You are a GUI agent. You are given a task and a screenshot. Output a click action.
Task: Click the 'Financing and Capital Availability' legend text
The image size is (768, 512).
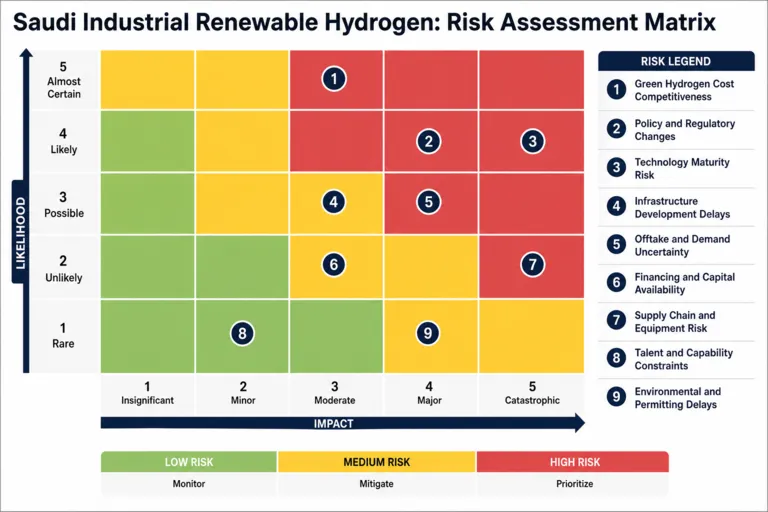684,283
